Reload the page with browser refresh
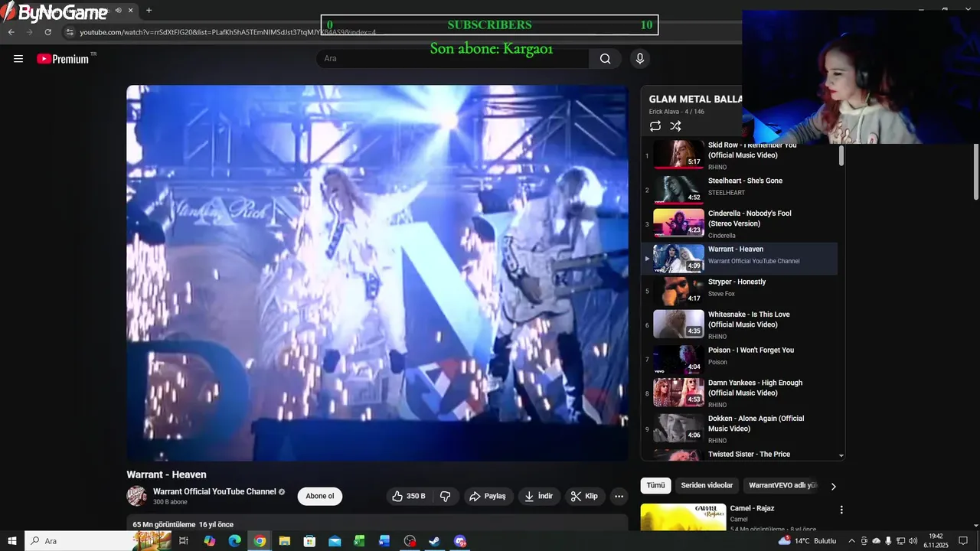980x551 pixels. 47,32
